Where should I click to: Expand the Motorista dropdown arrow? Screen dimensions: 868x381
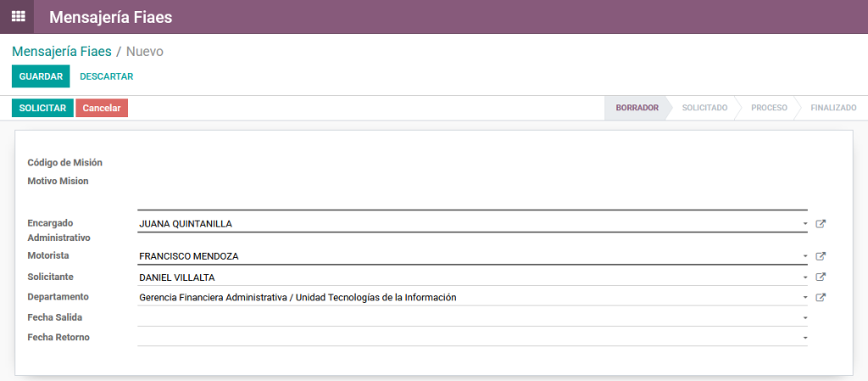point(804,255)
